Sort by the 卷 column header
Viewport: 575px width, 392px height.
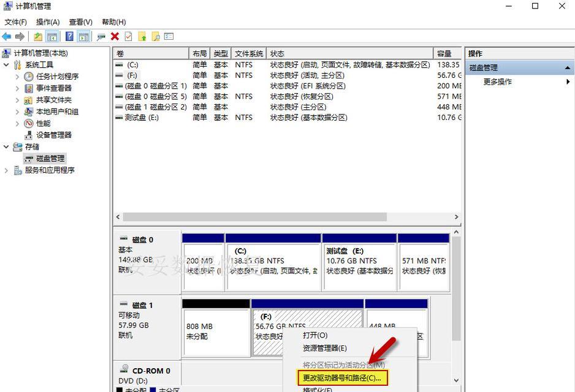tap(151, 54)
